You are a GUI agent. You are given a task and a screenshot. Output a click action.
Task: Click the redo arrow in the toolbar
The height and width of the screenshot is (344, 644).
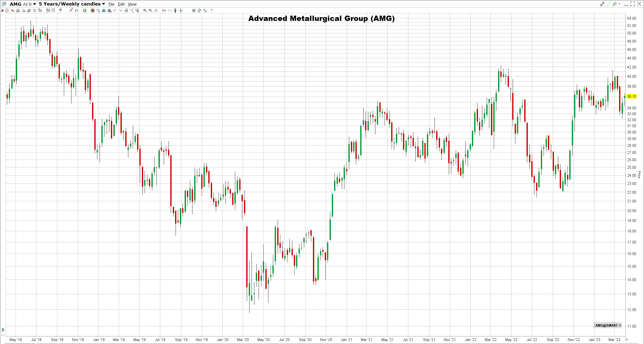coord(120,10)
